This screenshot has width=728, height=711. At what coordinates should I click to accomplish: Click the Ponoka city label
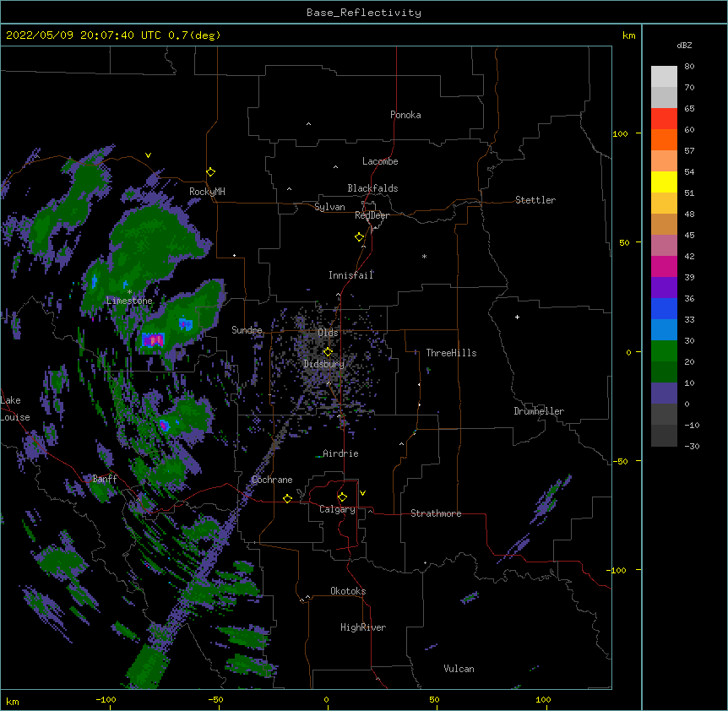405,115
